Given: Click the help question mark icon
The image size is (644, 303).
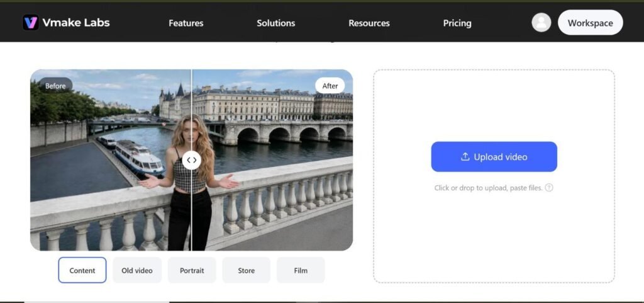Looking at the screenshot, I should (x=549, y=188).
